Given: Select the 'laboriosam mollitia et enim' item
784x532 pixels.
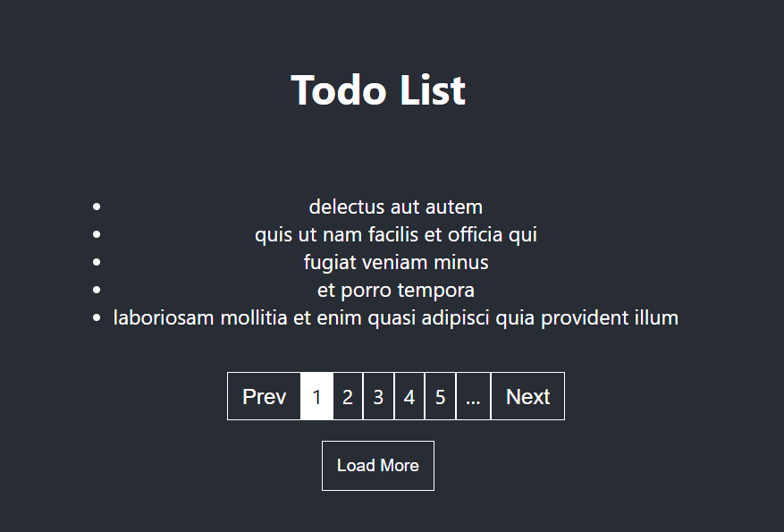Looking at the screenshot, I should point(395,318).
